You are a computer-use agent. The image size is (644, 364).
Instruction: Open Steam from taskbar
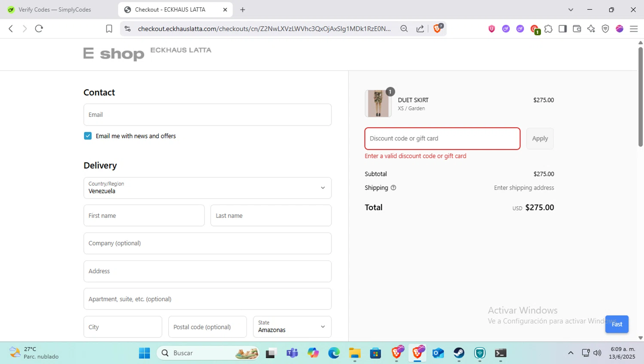point(459,353)
